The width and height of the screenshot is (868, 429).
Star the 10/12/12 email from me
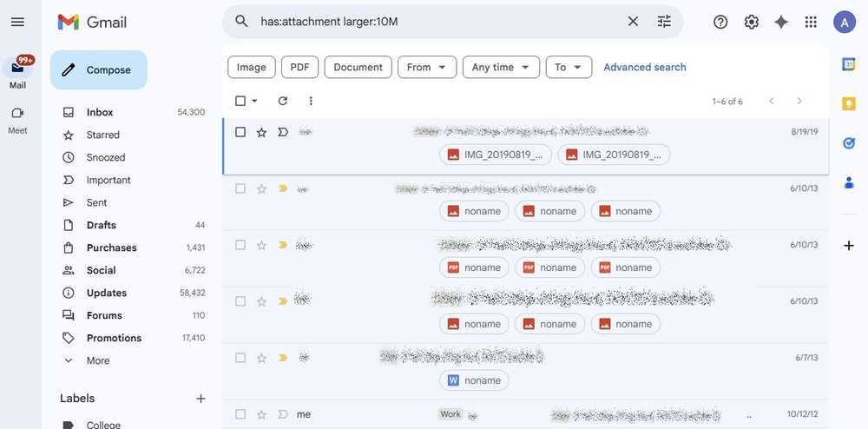[x=261, y=414]
